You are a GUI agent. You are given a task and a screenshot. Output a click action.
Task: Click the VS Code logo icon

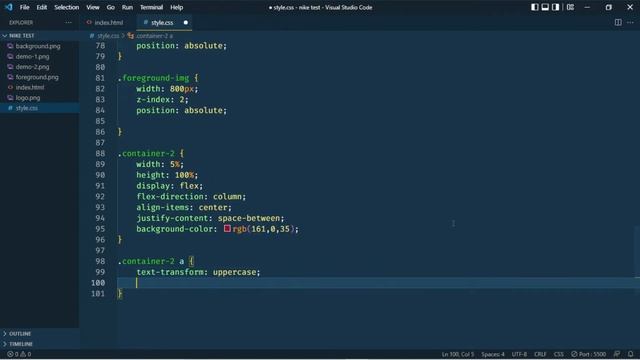(9, 7)
